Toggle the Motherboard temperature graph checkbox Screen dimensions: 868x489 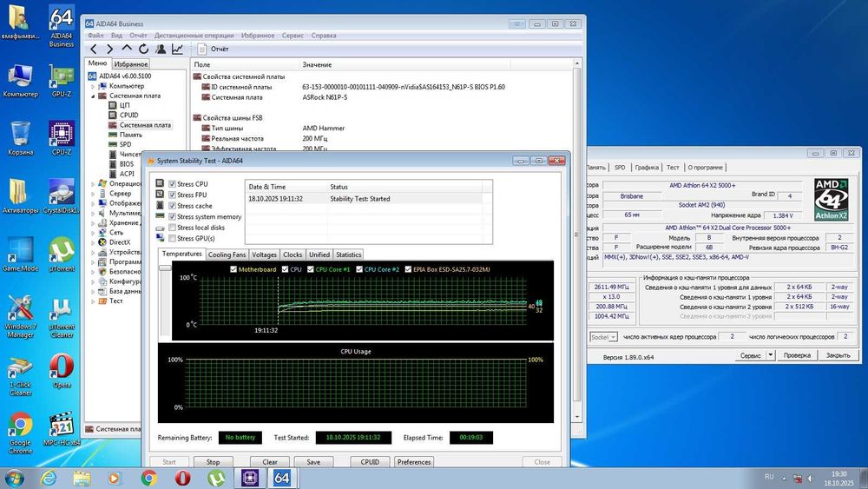tap(233, 269)
